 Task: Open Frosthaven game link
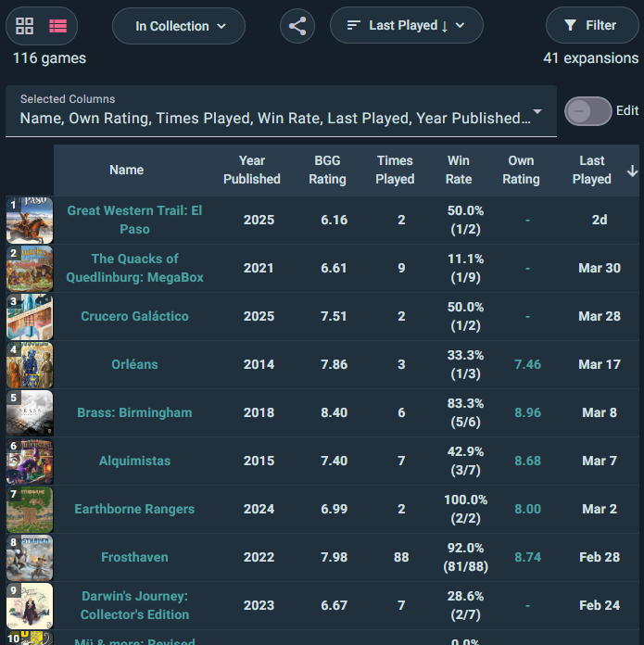click(134, 557)
